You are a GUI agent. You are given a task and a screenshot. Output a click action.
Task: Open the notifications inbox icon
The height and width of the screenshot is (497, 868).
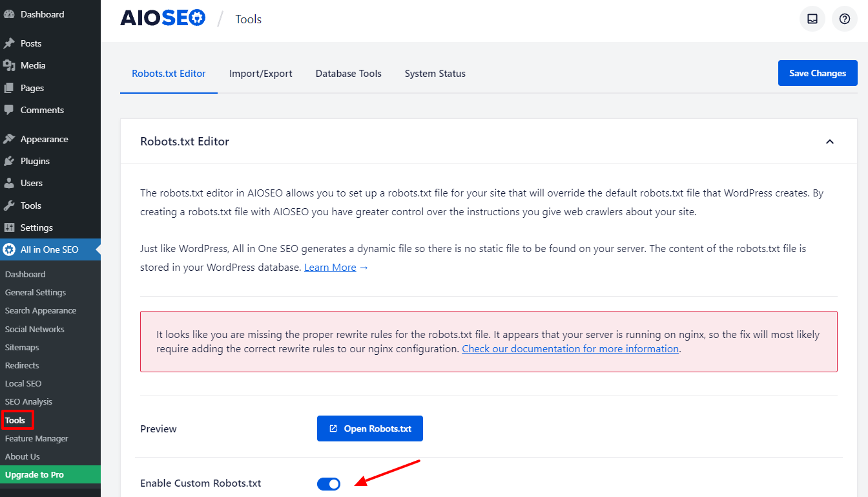coord(812,19)
